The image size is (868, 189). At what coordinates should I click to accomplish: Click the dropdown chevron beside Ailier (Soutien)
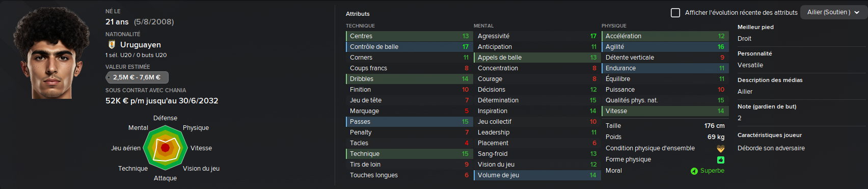coord(857,13)
